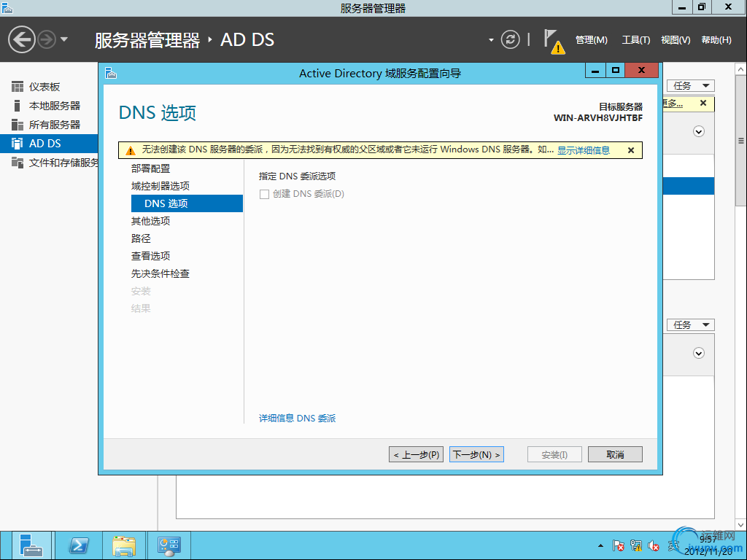Click Server Manager vertical scrollbar up arrow
This screenshot has width=747, height=560.
click(x=741, y=69)
